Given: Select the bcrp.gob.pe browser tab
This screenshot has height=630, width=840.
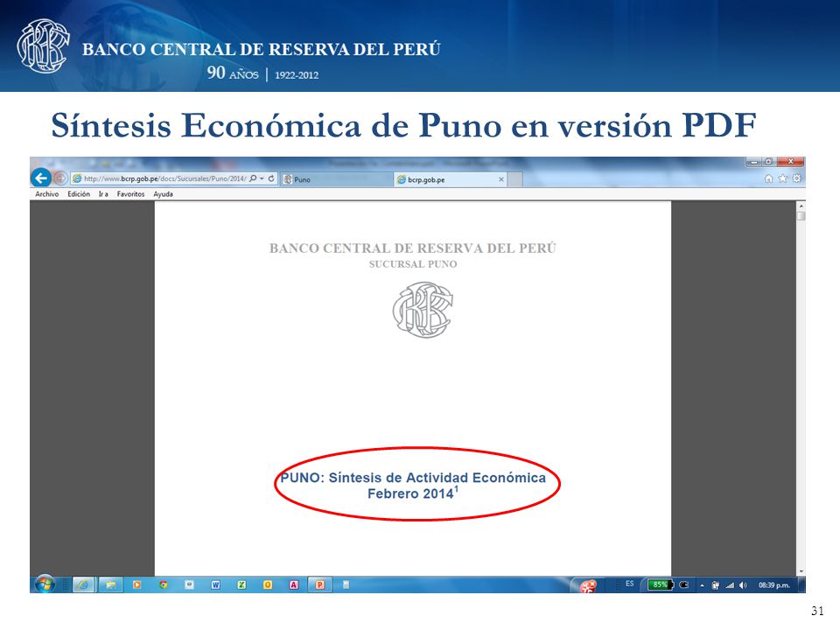Looking at the screenshot, I should [x=450, y=179].
